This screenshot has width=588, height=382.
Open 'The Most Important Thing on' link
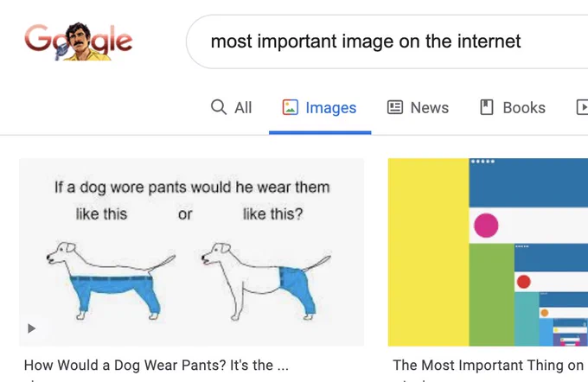click(x=489, y=365)
